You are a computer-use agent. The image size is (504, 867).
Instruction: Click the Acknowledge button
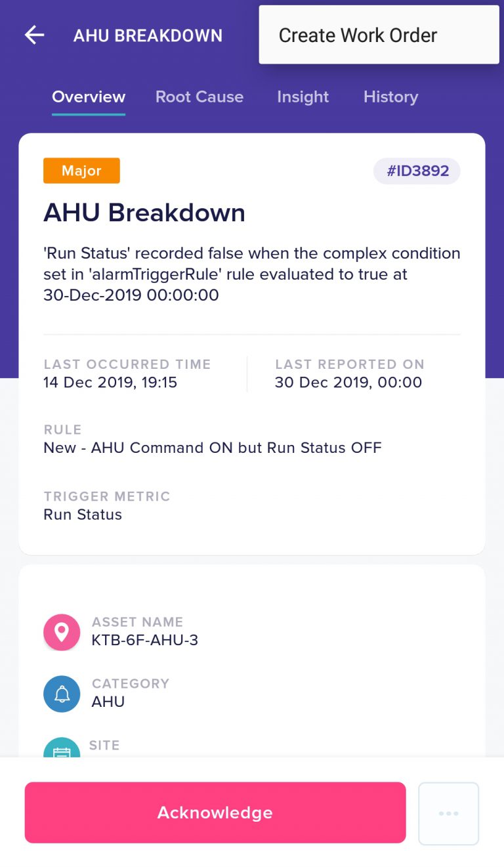pos(215,813)
